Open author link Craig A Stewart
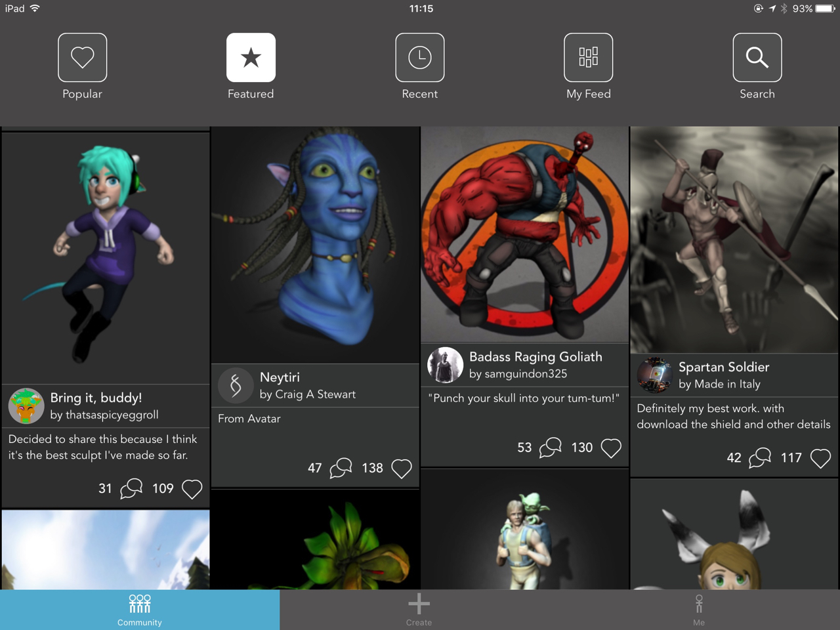The height and width of the screenshot is (630, 840). click(308, 394)
